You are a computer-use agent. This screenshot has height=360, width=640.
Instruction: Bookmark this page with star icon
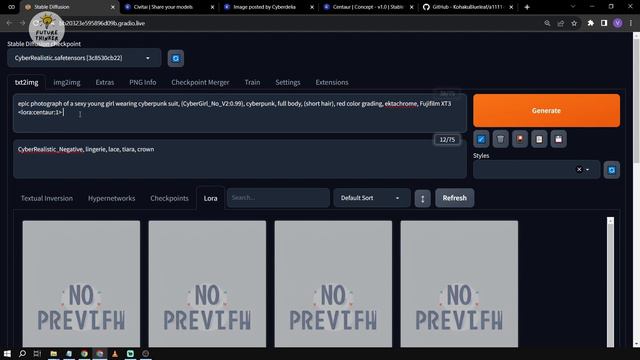(x=574, y=23)
